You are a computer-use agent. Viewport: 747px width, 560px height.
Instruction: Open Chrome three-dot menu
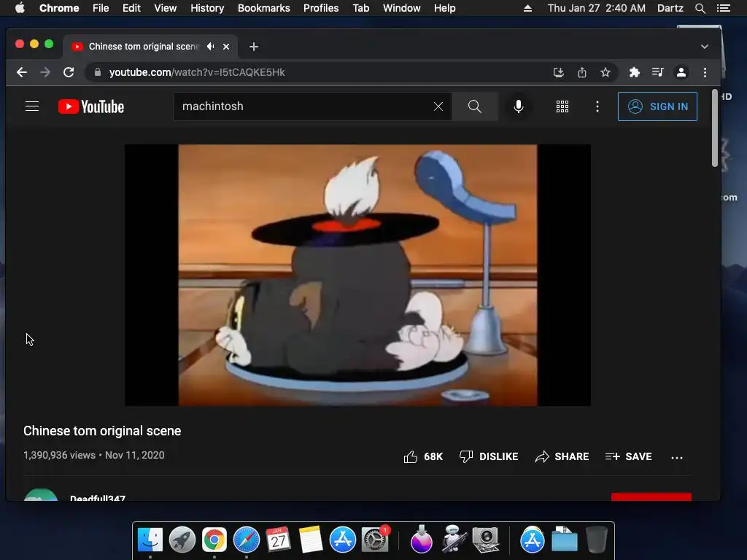click(705, 72)
